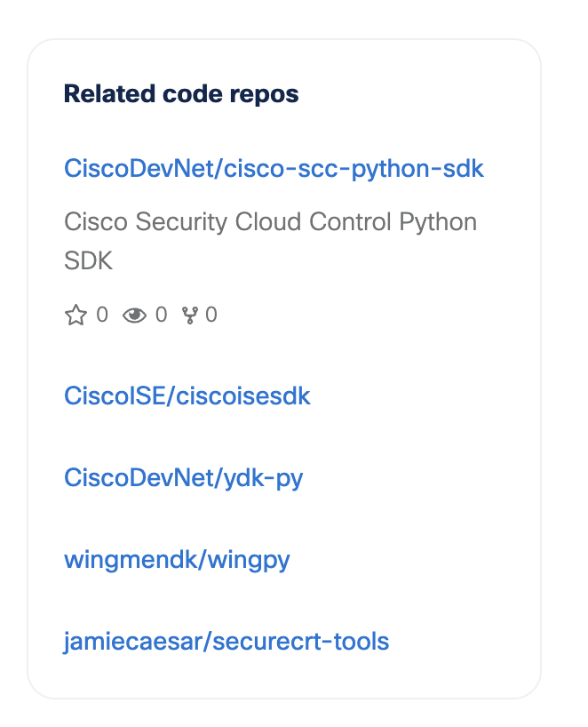Click the watchers count for cisco-scc-python-sdk
The height and width of the screenshot is (727, 588).
(x=161, y=314)
